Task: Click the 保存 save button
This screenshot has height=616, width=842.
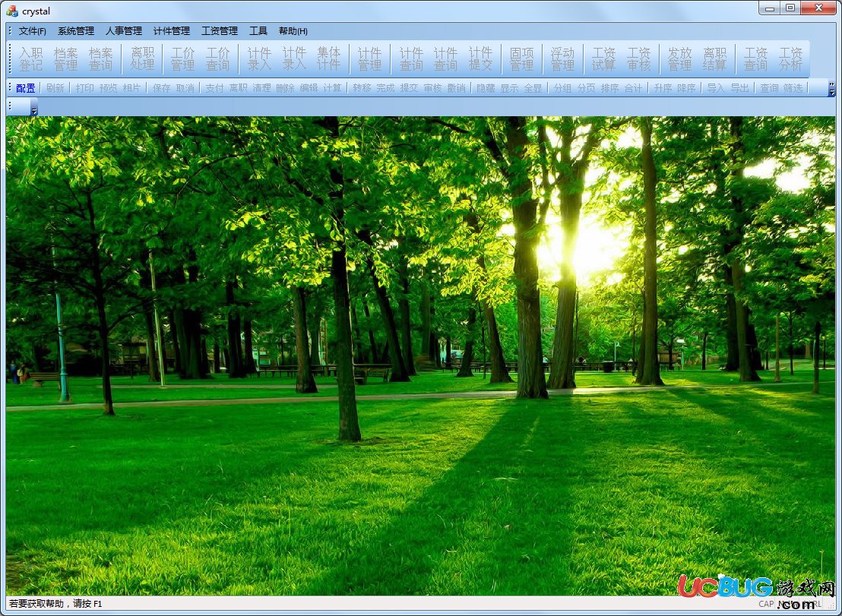Action: point(162,88)
